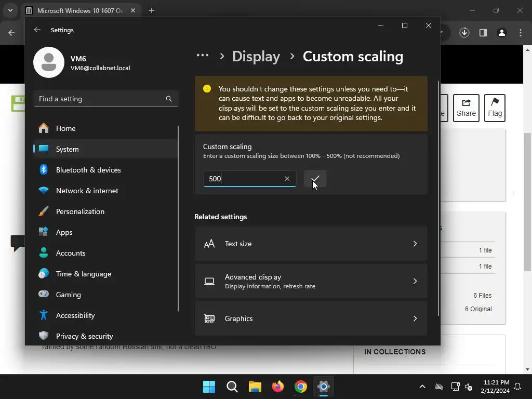
Task: Open Windows Start menu
Action: 209,387
